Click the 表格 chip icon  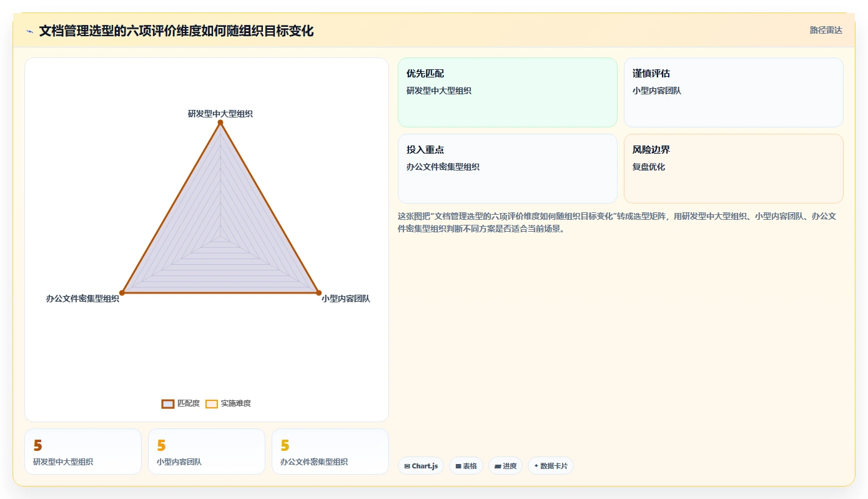(458, 467)
